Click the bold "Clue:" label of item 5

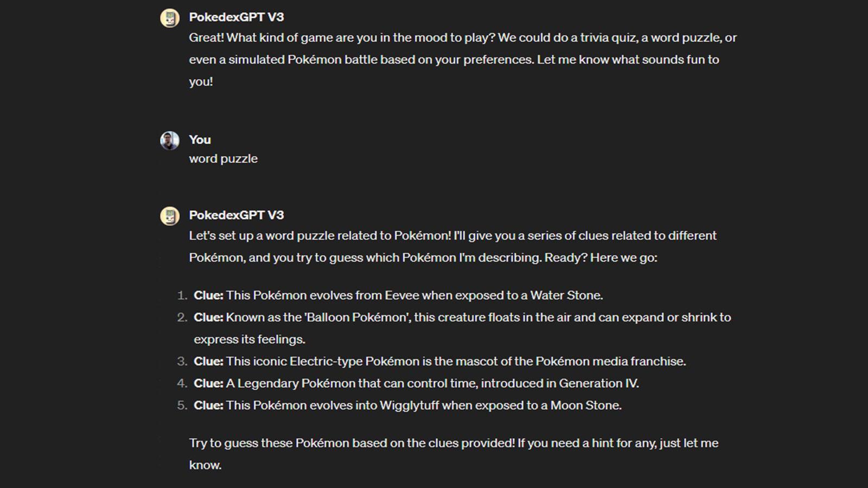[x=208, y=406]
